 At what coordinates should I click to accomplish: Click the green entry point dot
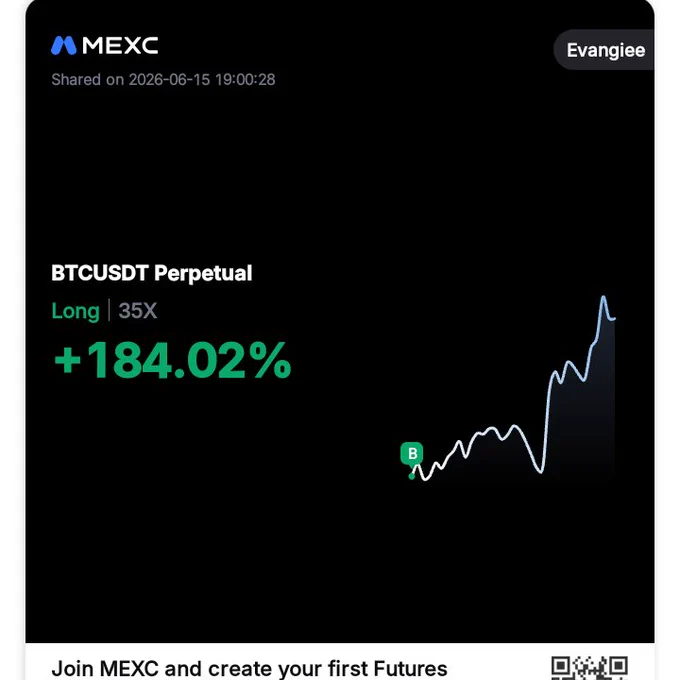coord(412,477)
